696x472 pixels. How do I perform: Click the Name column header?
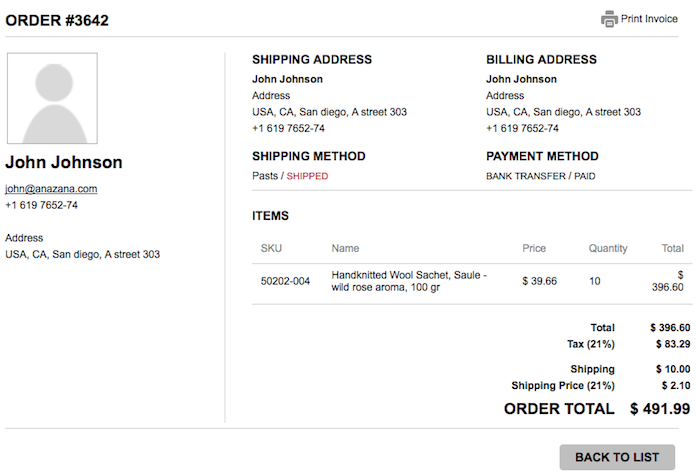345,248
